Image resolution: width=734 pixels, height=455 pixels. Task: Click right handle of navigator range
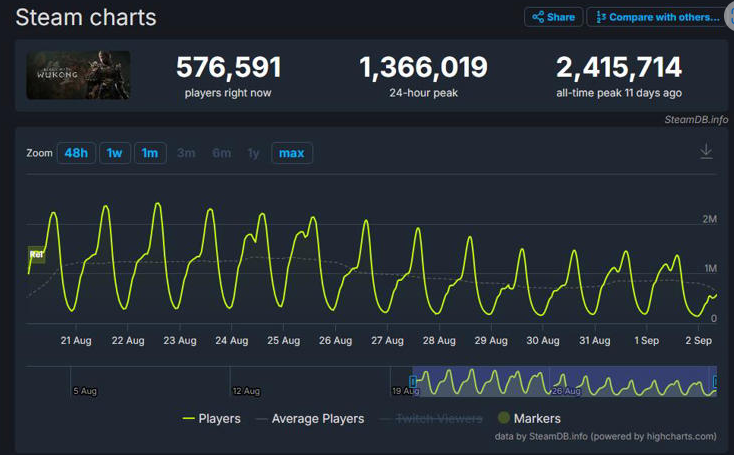point(715,382)
